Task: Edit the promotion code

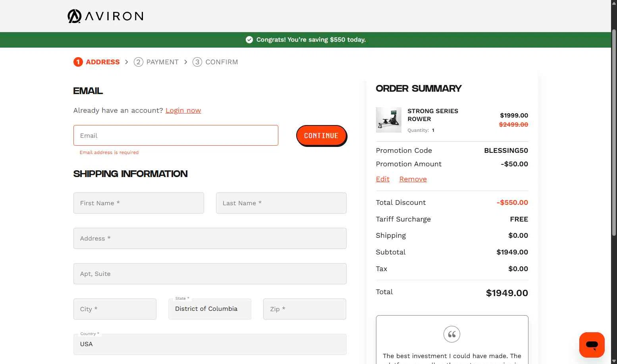Action: pos(383,179)
